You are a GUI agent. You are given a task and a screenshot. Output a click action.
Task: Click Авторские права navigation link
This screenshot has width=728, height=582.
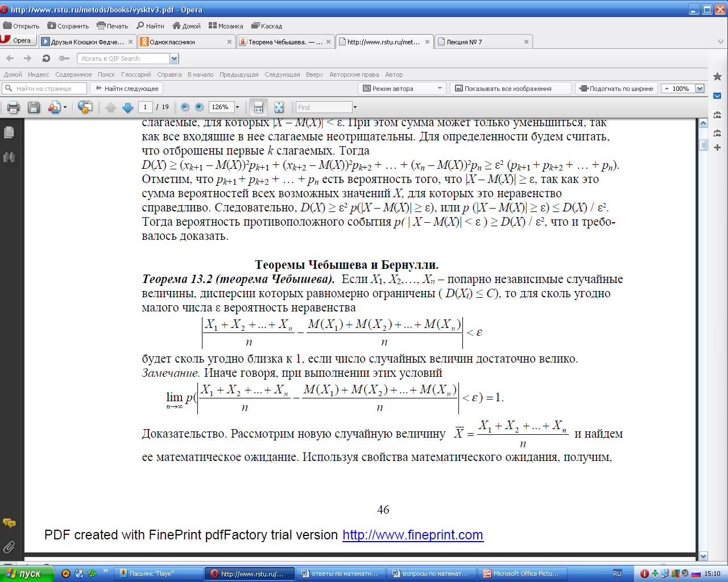click(x=354, y=74)
